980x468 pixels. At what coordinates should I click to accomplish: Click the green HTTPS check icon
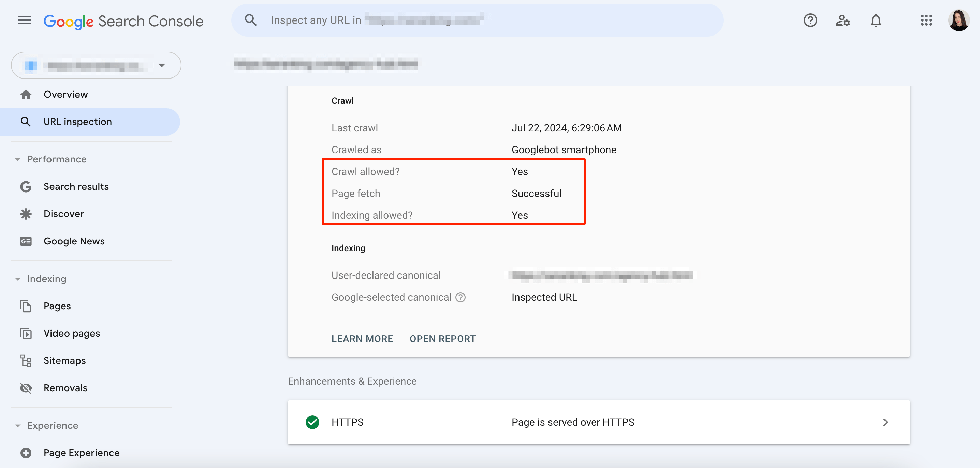[x=312, y=422]
